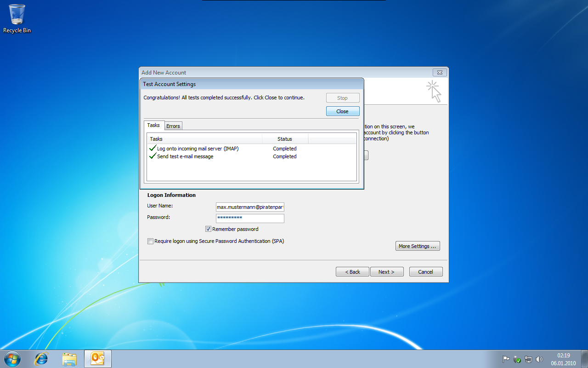Viewport: 588px width, 368px height.
Task: Click the Recycle Bin desktop icon
Action: pos(17,18)
